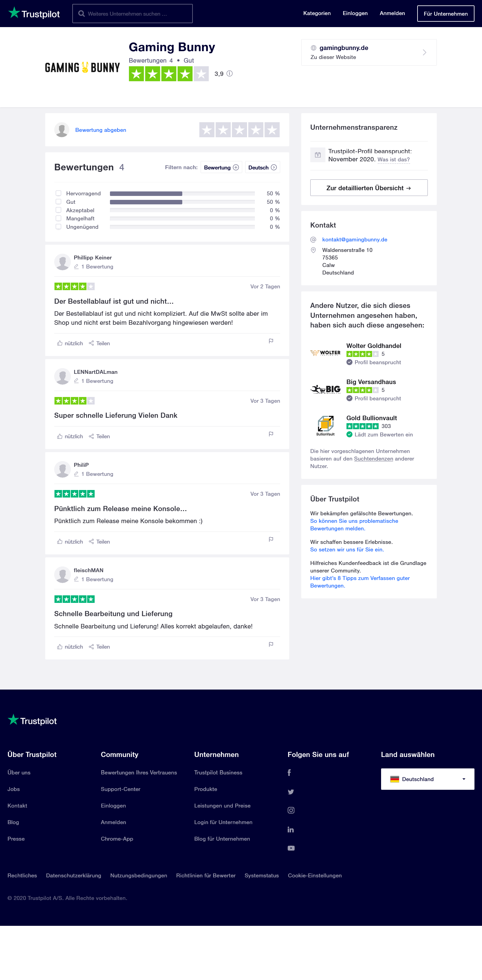This screenshot has width=482, height=980.
Task: Click the Gold Bullionvault logo
Action: [x=326, y=426]
